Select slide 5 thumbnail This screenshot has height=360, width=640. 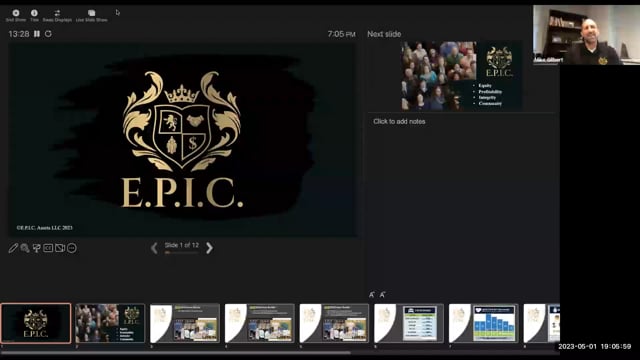click(334, 323)
